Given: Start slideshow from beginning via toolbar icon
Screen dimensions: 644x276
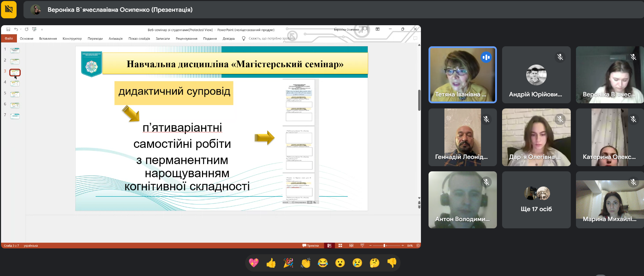Looking at the screenshot, I should pyautogui.click(x=34, y=29).
